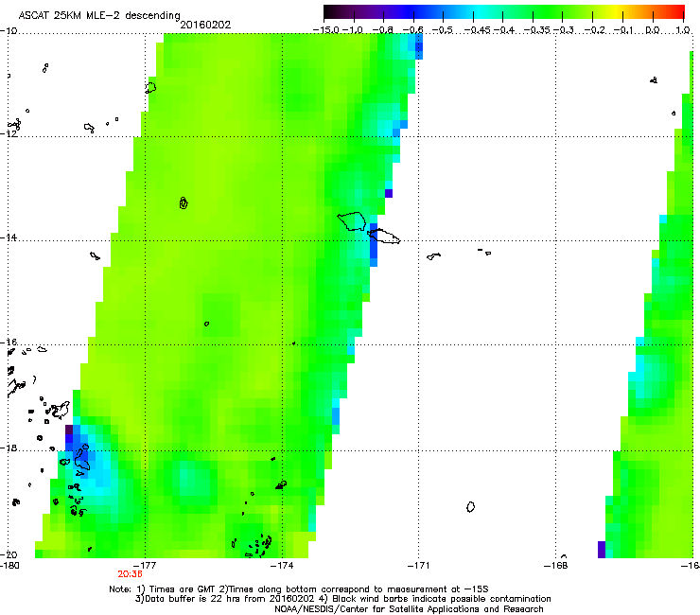700x615 pixels.
Task: Click the -168 longitude axis label
Action: tap(556, 566)
